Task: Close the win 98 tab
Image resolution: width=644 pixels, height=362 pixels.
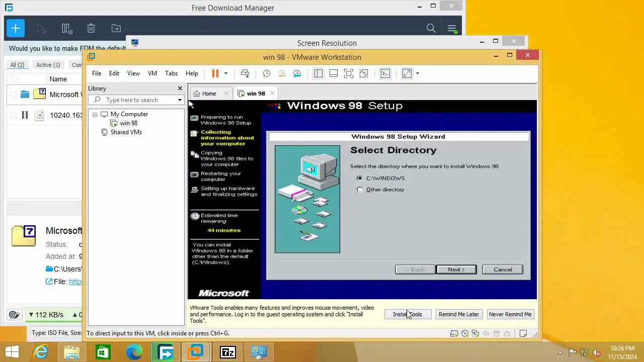Action: [x=272, y=94]
